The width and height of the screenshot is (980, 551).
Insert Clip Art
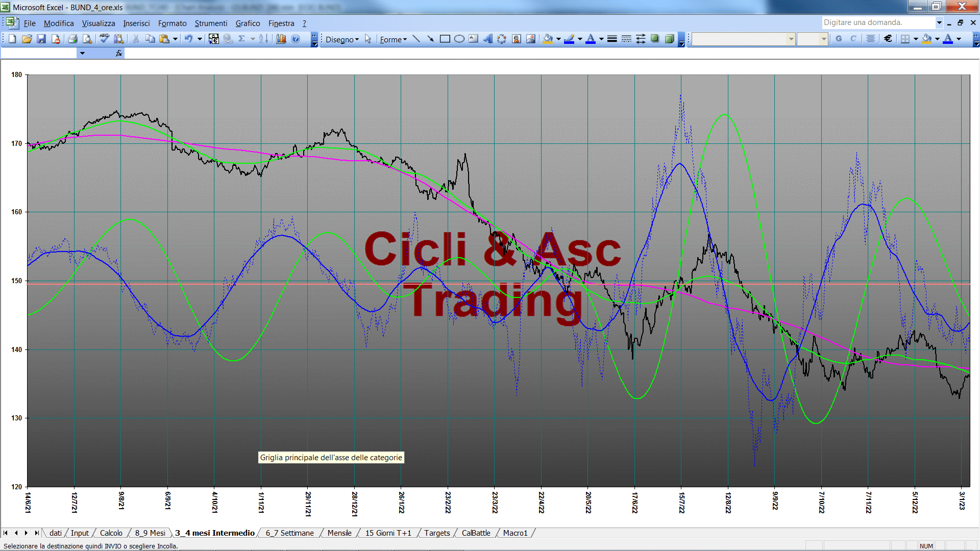point(516,39)
